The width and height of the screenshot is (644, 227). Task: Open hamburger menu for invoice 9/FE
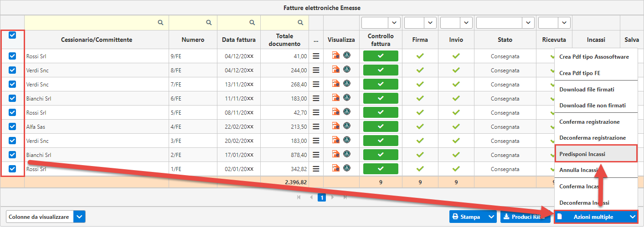pyautogui.click(x=316, y=56)
